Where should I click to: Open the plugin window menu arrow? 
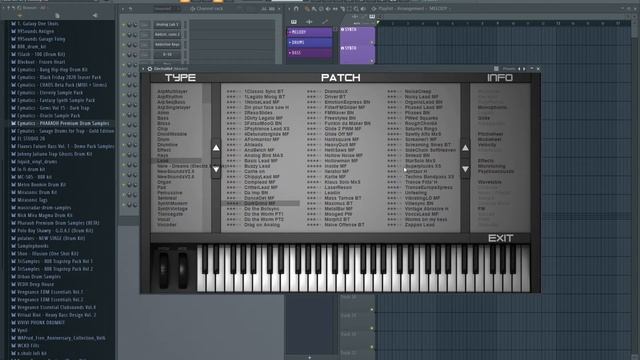click(x=144, y=69)
